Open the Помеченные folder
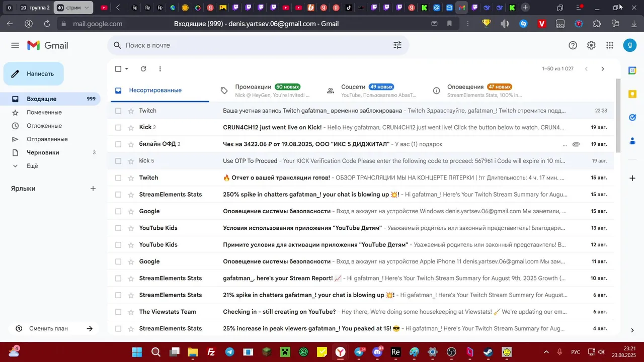This screenshot has width=644, height=362. (50, 112)
